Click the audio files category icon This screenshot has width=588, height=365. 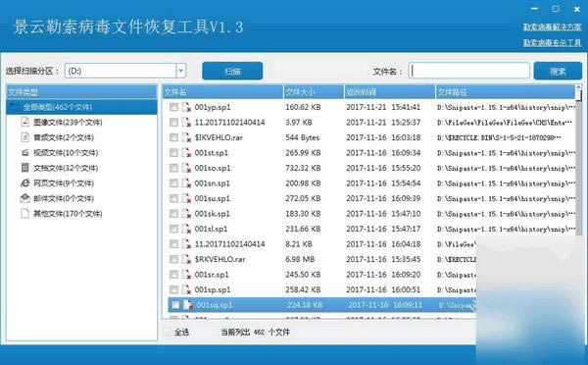24,137
